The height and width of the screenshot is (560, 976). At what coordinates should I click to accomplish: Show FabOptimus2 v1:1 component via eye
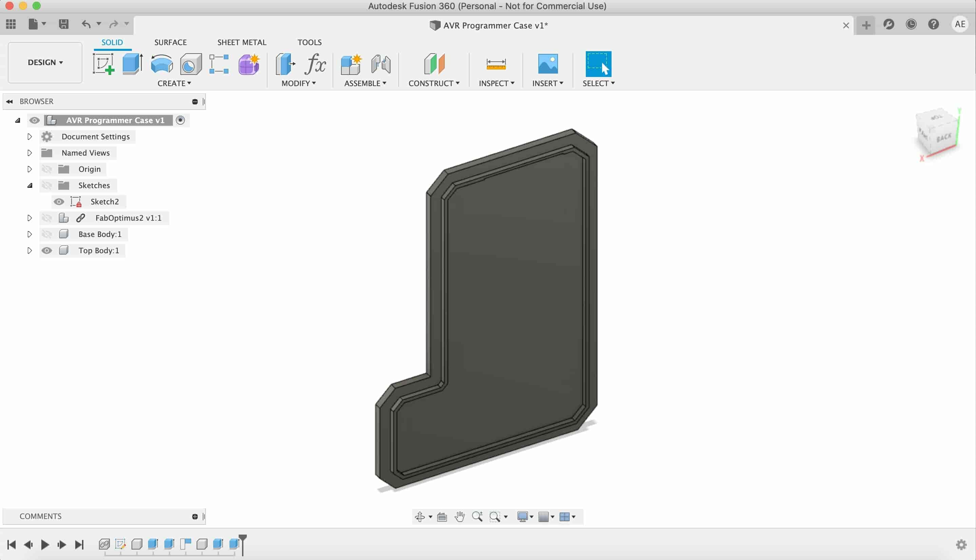47,218
